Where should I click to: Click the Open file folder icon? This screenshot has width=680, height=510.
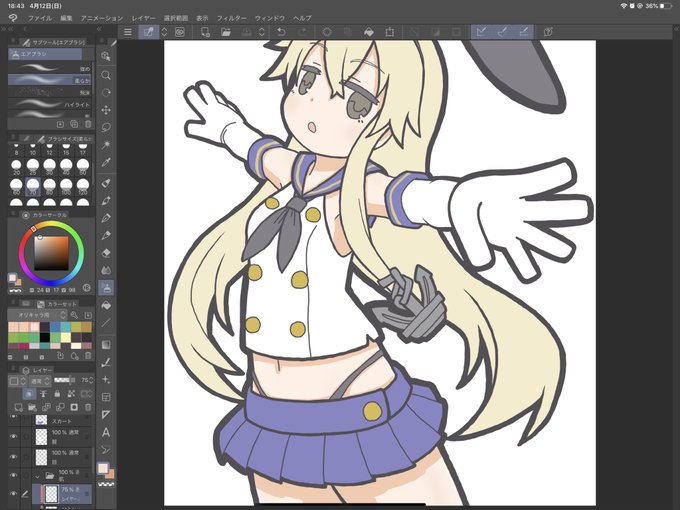[x=226, y=32]
